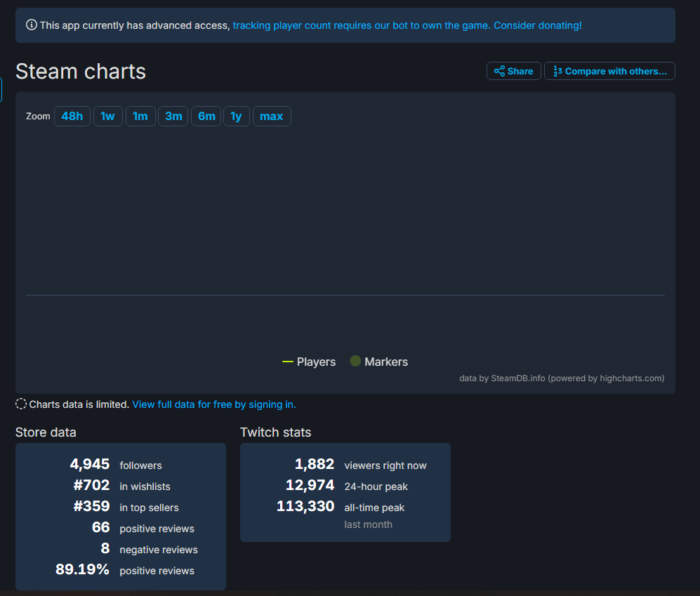Toggle the Markers series in chart legend
Image resolution: width=700 pixels, height=596 pixels.
coord(378,362)
